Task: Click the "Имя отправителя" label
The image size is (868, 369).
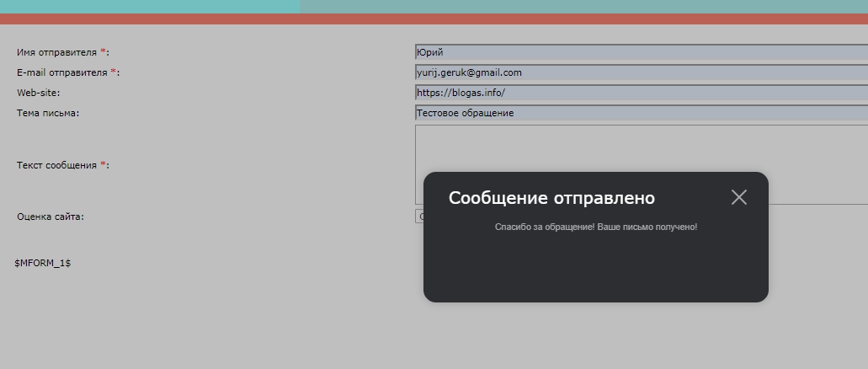Action: [x=56, y=52]
